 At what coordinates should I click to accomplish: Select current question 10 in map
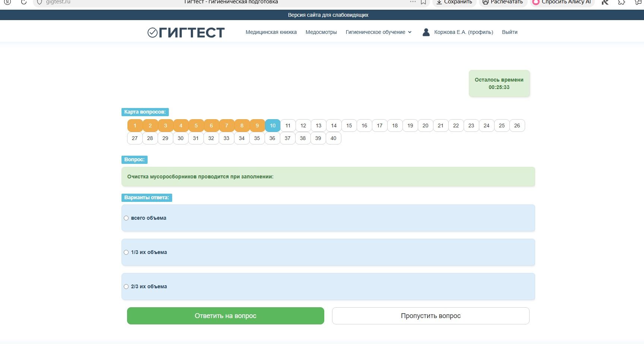point(272,126)
